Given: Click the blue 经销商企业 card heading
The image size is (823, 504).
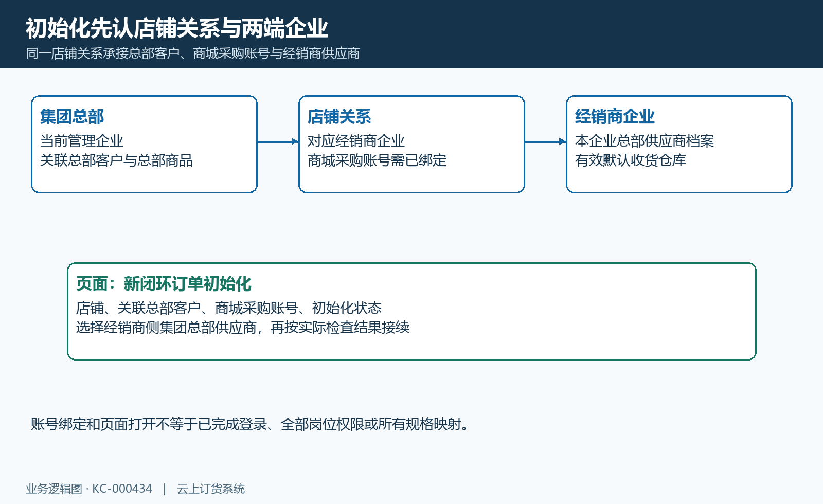Looking at the screenshot, I should 615,117.
